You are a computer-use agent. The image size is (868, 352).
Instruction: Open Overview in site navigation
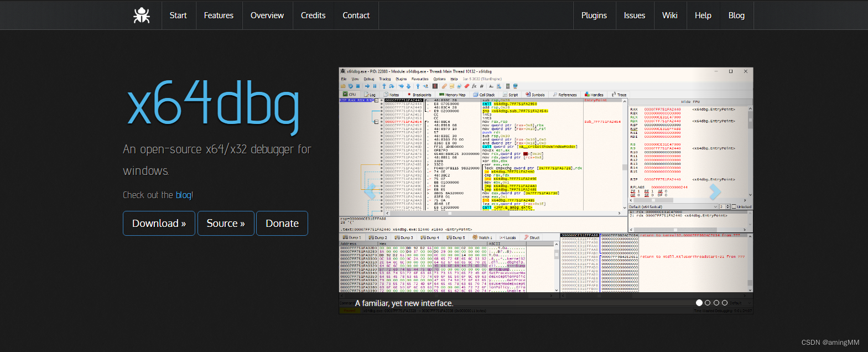click(x=267, y=15)
